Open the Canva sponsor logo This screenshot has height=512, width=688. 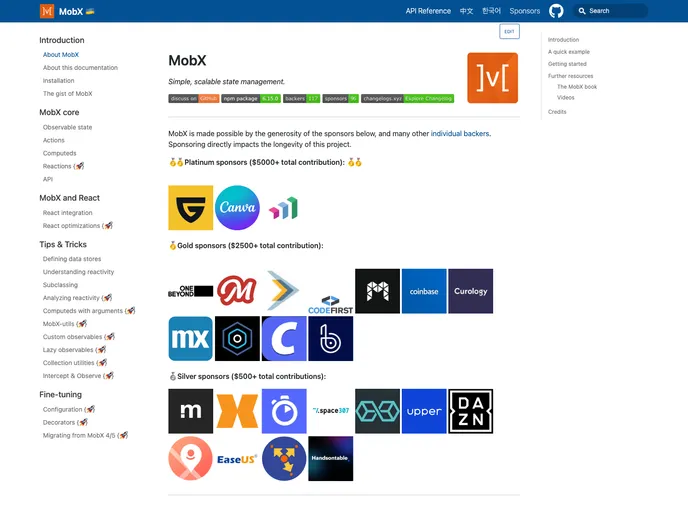pyautogui.click(x=237, y=208)
